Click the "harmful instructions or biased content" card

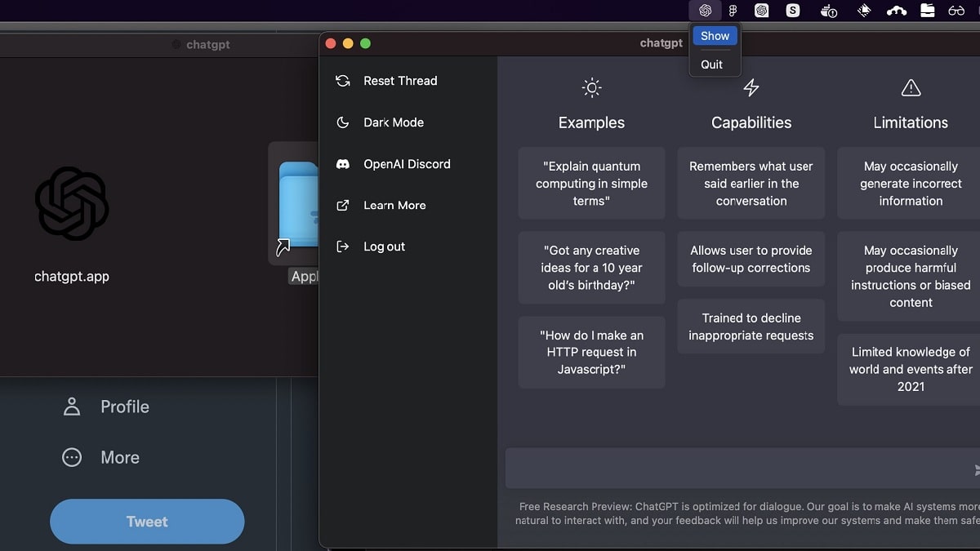[909, 277]
